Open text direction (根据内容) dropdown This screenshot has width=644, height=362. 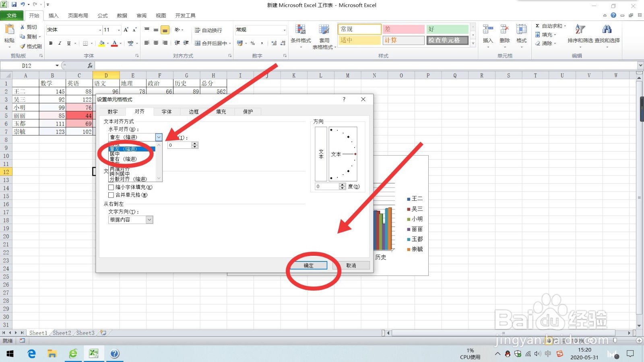[149, 220]
